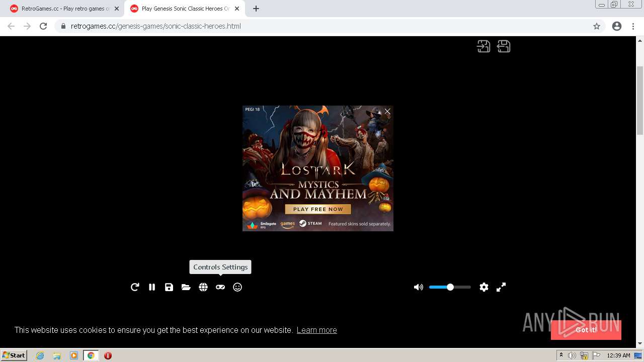Go forward in browser history

click(27, 26)
